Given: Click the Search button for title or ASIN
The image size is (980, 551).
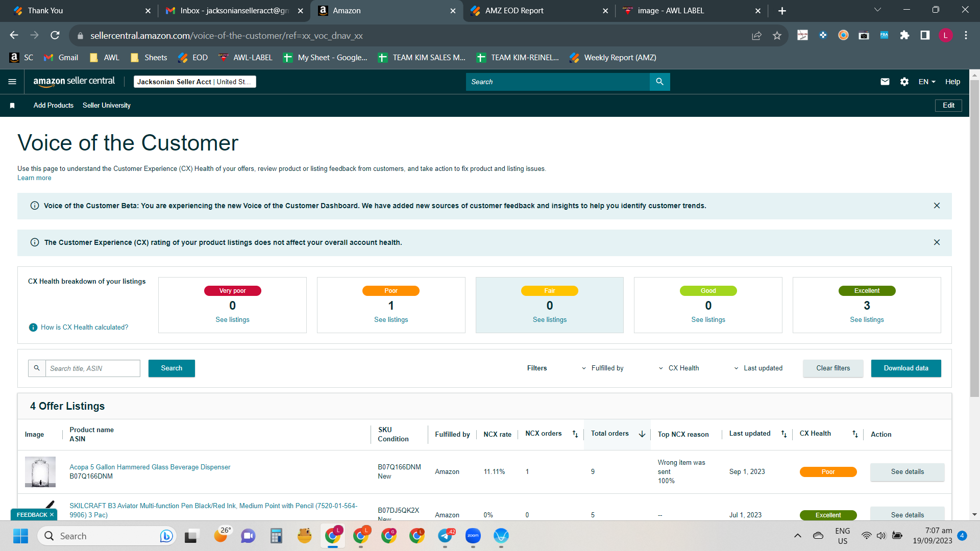Looking at the screenshot, I should 171,368.
